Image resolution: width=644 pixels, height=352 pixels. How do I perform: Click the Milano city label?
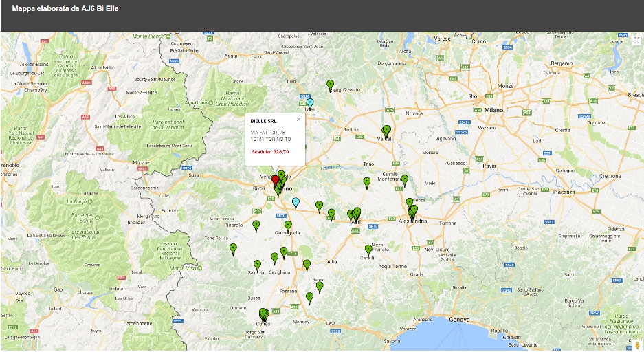pyautogui.click(x=493, y=110)
